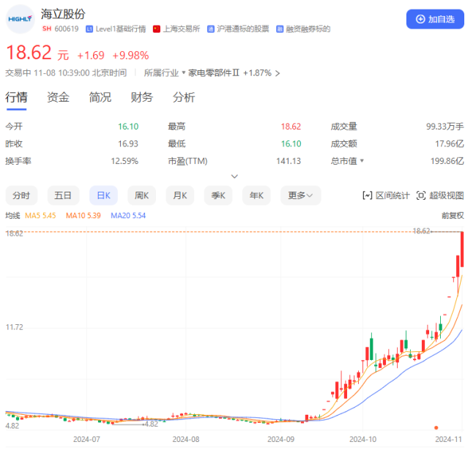Click the orange event dot near 2024-11
The height and width of the screenshot is (450, 476).
click(436, 427)
